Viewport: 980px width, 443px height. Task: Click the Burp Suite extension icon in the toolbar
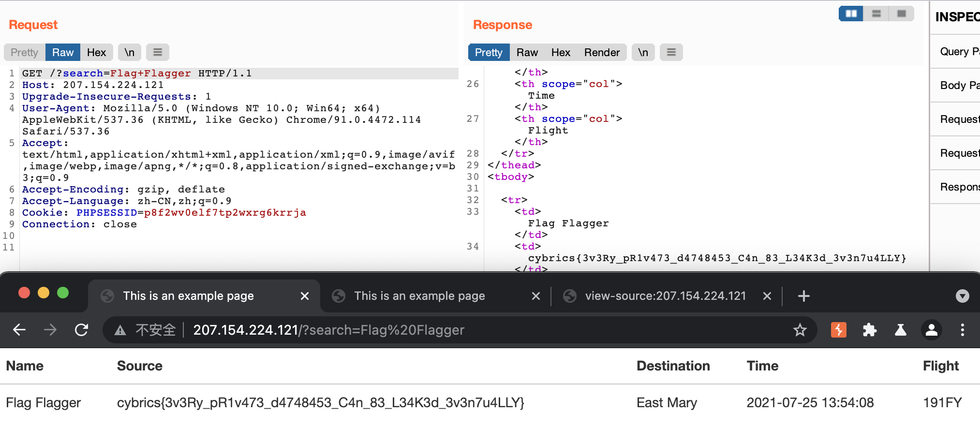(838, 330)
